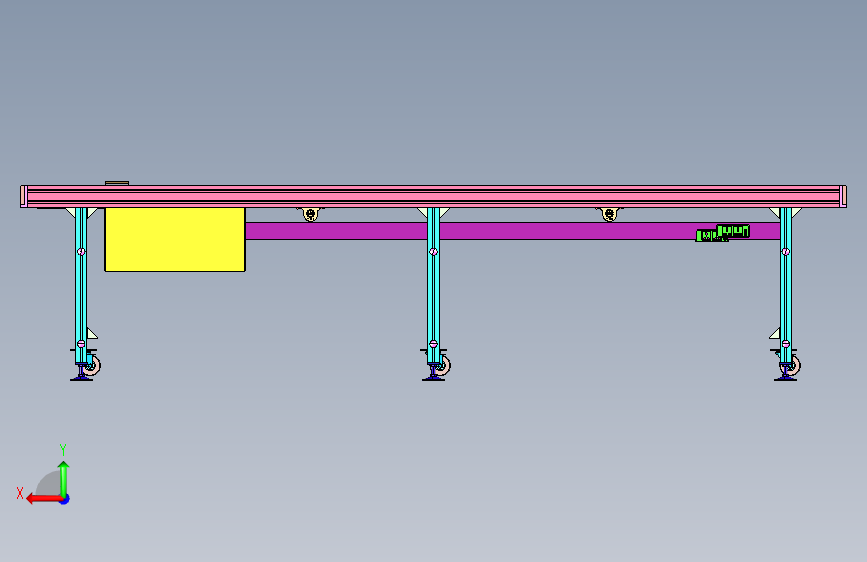The image size is (867, 562).
Task: Select the right roller bracket under the conveyor
Action: pyautogui.click(x=609, y=214)
